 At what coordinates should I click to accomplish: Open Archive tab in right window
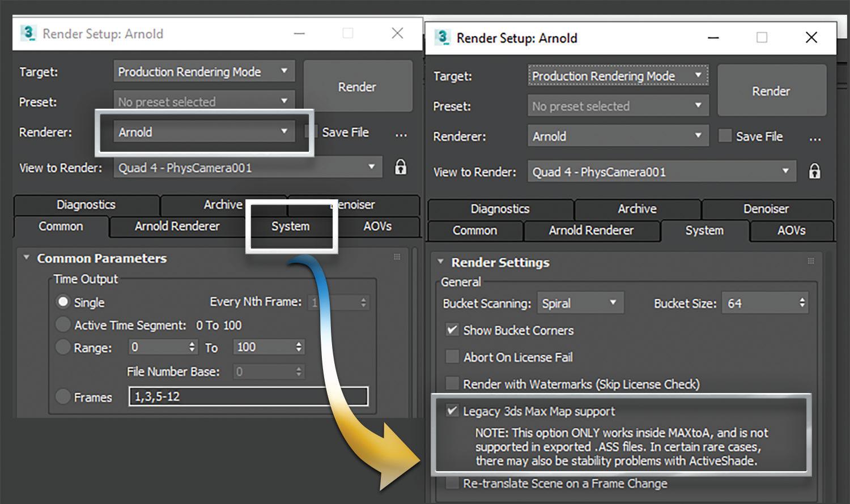[637, 208]
